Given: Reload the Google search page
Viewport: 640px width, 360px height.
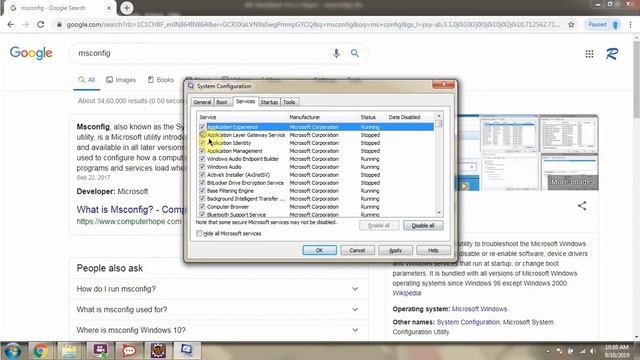Looking at the screenshot, I should pos(40,24).
